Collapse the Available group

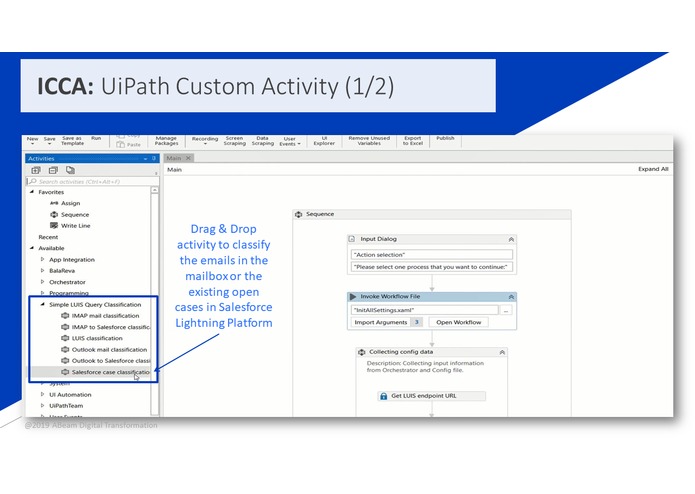(x=32, y=248)
